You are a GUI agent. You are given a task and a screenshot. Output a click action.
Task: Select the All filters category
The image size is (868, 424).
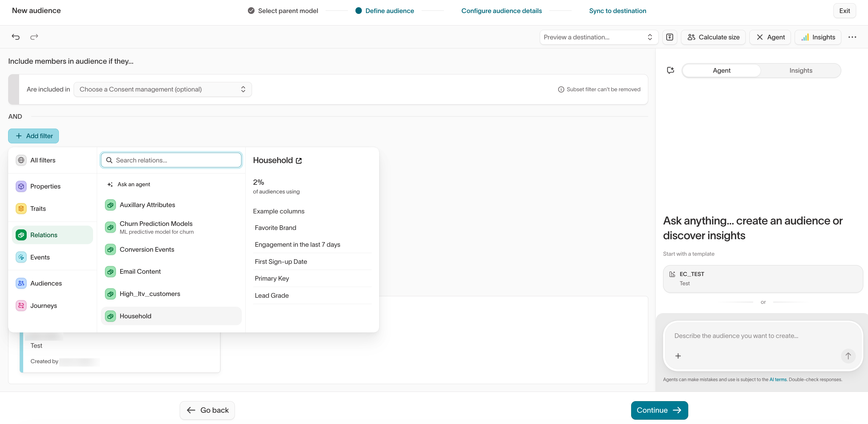tap(52, 160)
